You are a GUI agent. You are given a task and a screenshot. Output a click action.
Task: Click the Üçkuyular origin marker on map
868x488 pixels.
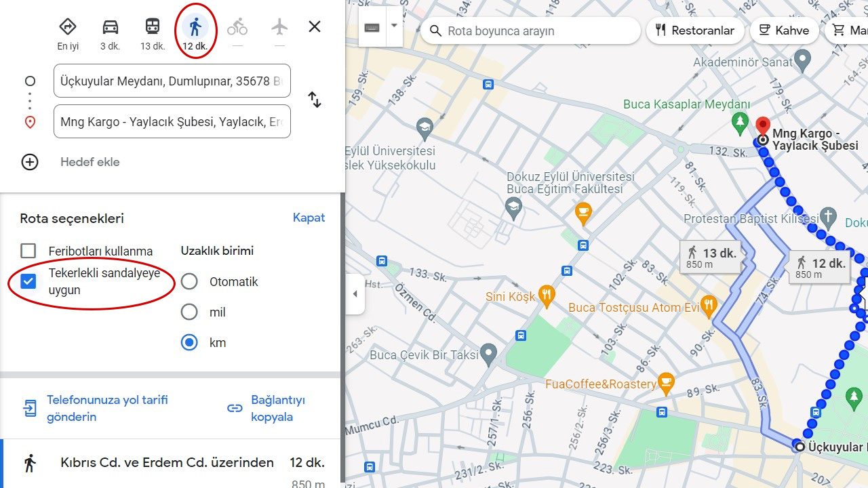click(x=800, y=447)
